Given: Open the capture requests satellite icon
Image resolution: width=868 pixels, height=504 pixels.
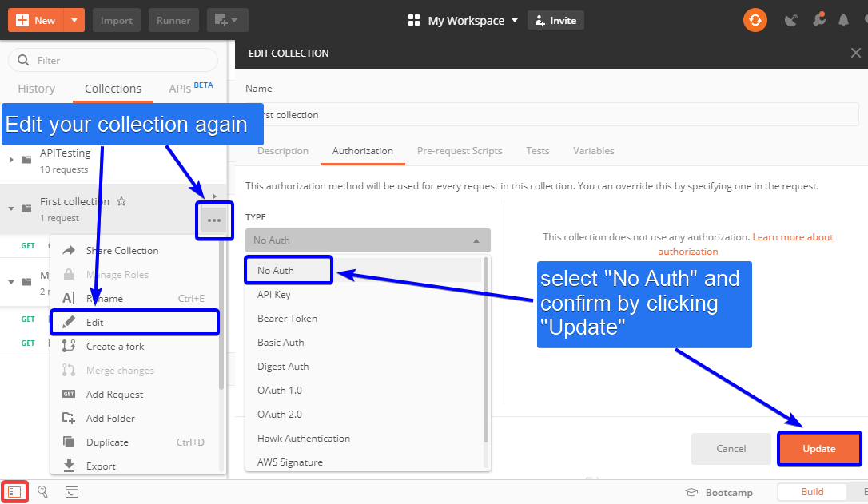Looking at the screenshot, I should coord(791,20).
